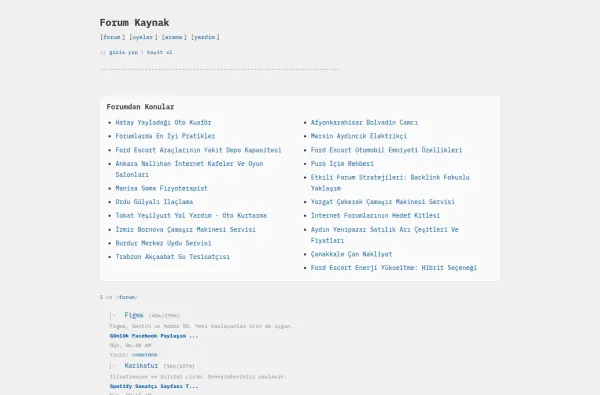600x395 pixels.
Task: Click the /forum/ path link
Action: point(127,297)
